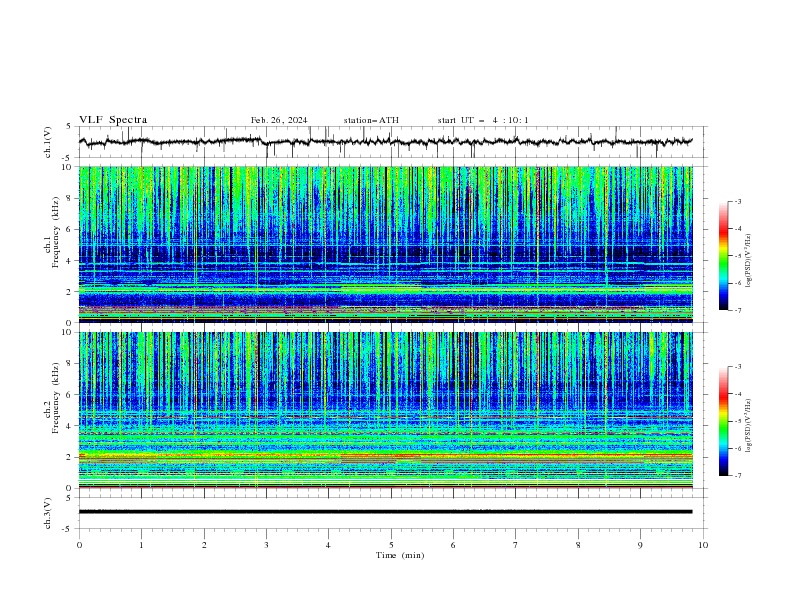Select the date text "Feb. 26, 2024"
This screenshot has width=792, height=612.
click(279, 120)
